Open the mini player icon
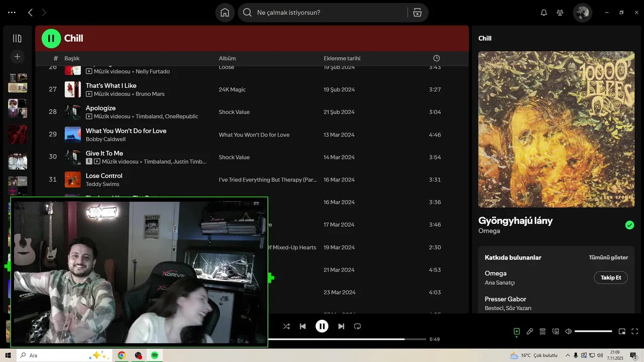 pos(622,331)
